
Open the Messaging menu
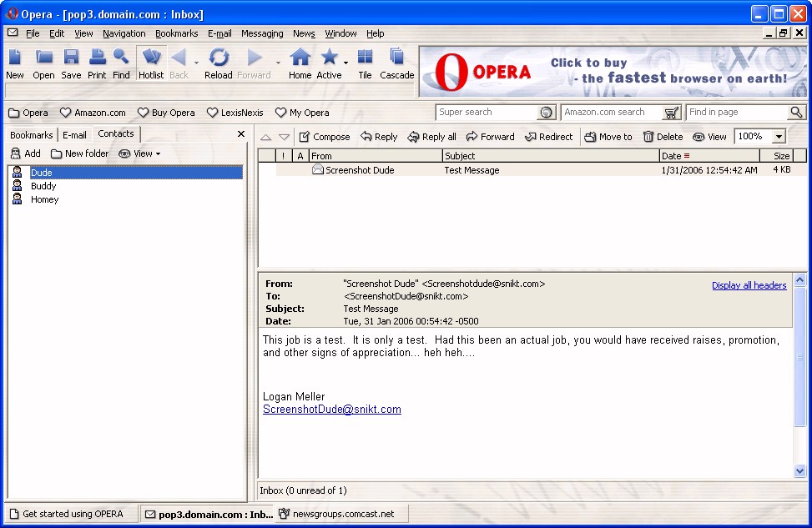pos(262,33)
